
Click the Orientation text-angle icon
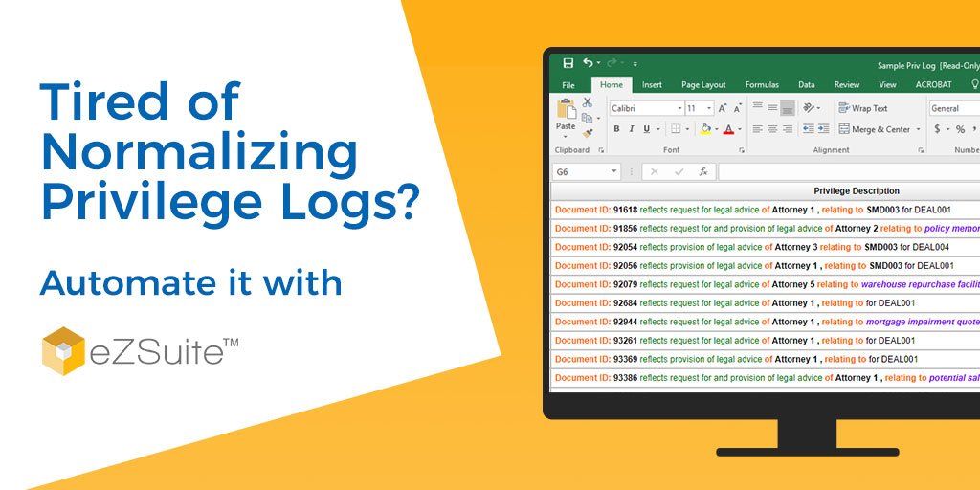[810, 107]
